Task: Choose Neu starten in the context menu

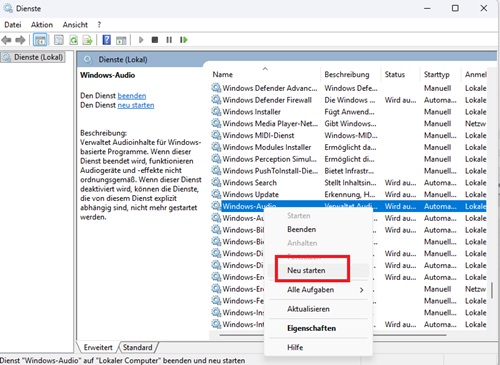Action: point(306,270)
